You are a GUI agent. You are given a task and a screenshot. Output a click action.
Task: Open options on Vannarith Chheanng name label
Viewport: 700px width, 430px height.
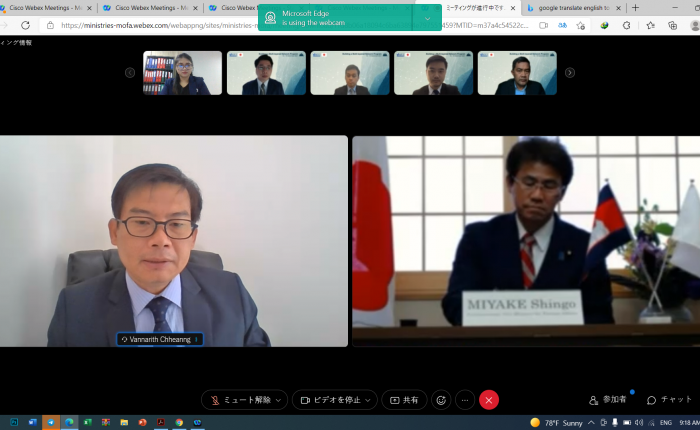pyautogui.click(x=197, y=339)
